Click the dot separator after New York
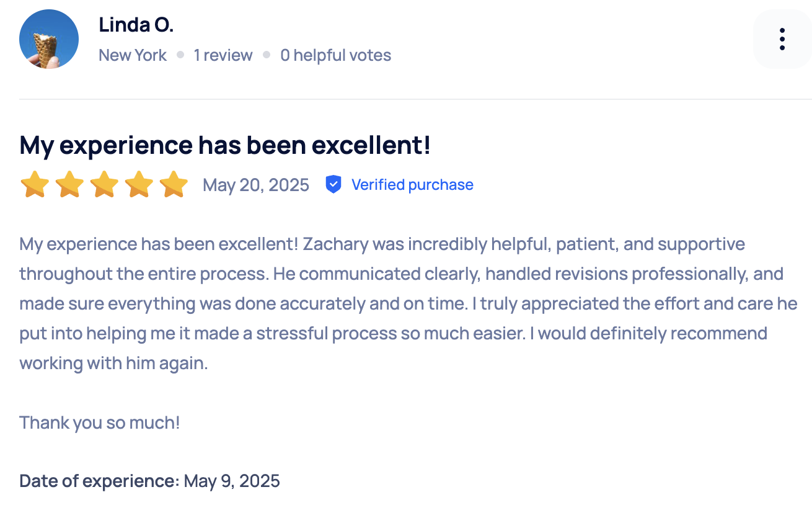812x505 pixels. click(x=180, y=55)
